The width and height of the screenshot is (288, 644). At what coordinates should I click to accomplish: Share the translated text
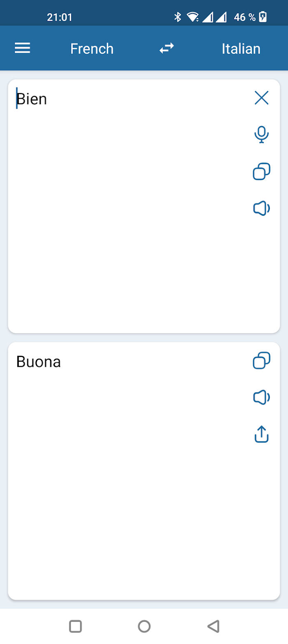tap(261, 434)
